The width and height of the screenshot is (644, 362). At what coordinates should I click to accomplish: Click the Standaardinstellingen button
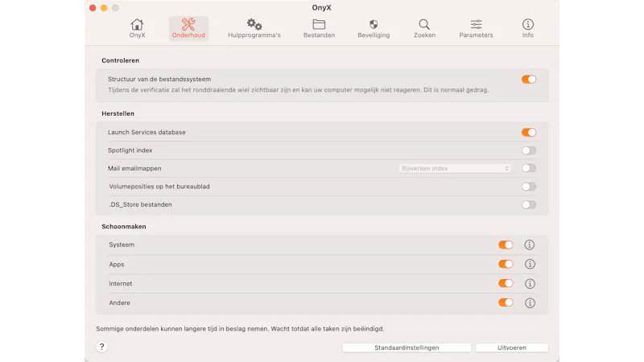[x=407, y=348]
